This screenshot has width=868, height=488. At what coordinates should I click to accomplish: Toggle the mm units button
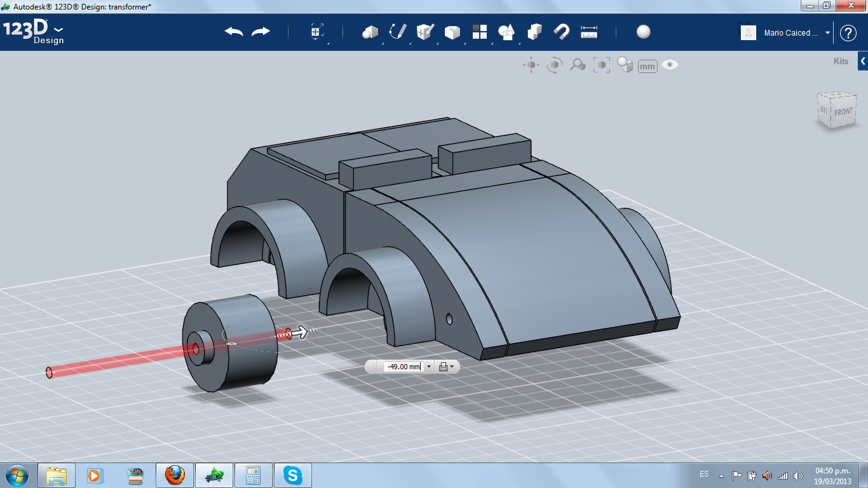647,66
